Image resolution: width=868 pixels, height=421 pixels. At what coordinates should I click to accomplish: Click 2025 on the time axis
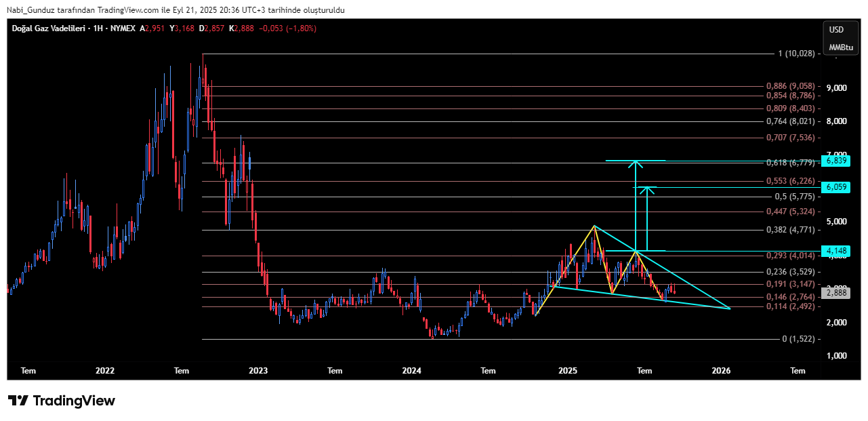pyautogui.click(x=568, y=371)
